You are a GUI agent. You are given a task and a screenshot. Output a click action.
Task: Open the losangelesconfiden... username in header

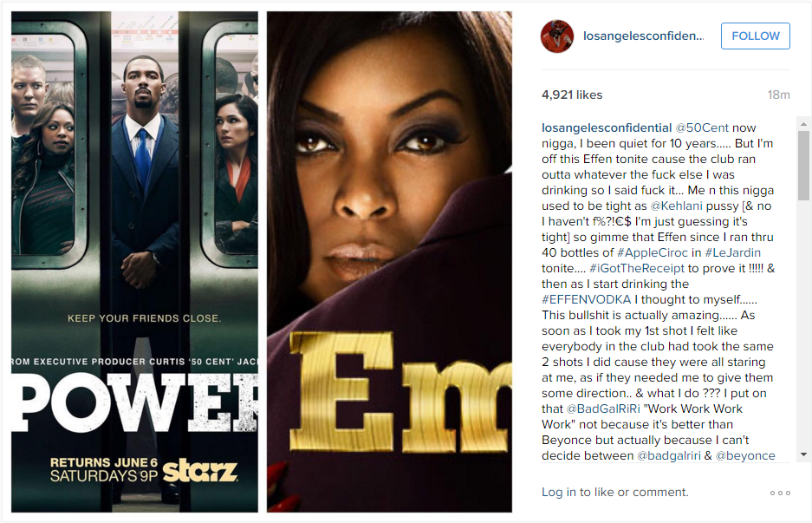[x=643, y=36]
